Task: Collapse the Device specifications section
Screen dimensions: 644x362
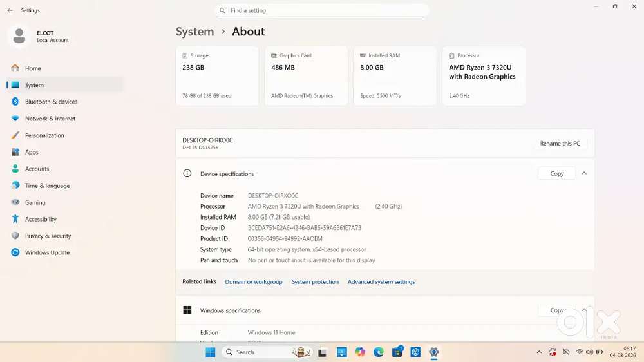Action: [x=584, y=173]
